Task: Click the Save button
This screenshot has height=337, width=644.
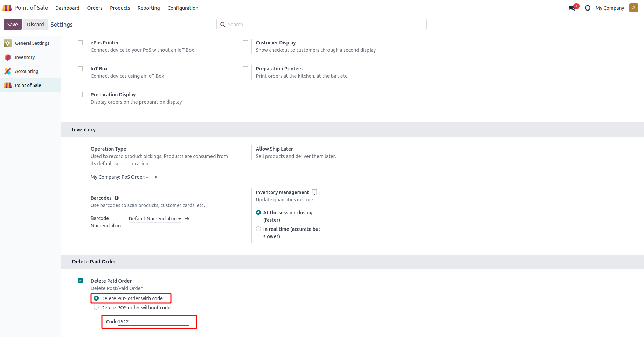Action: (12, 25)
